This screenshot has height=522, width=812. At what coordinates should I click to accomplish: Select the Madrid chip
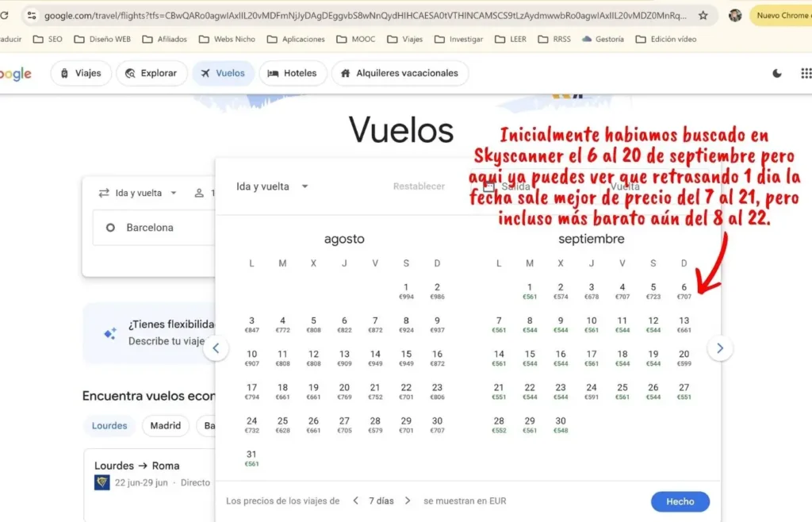166,426
